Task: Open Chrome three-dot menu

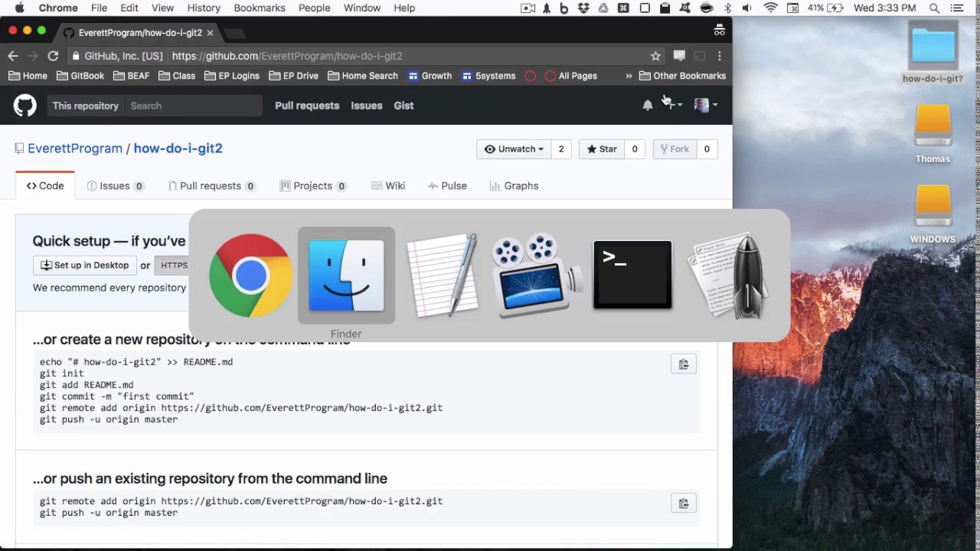Action: pos(719,56)
